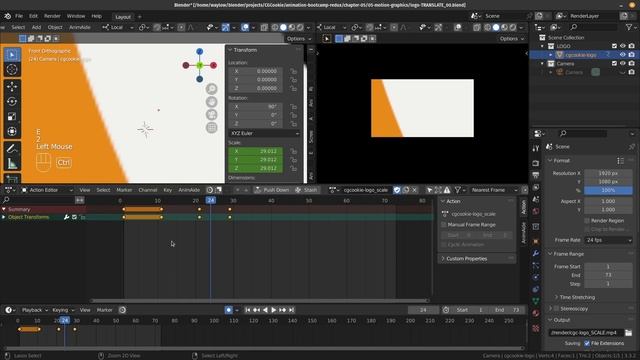Click the Scale X value field 29.012
Viewport: 640px width, 360px height.
click(256, 151)
